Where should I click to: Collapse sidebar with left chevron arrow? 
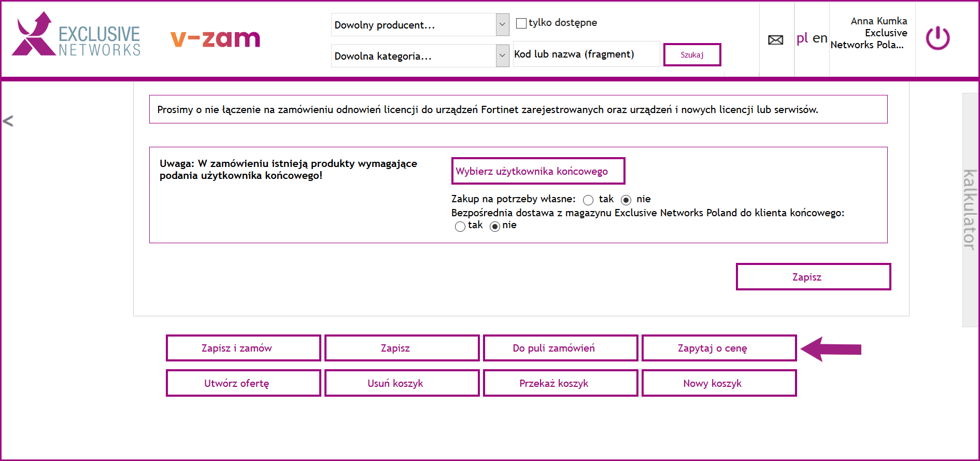tap(8, 121)
